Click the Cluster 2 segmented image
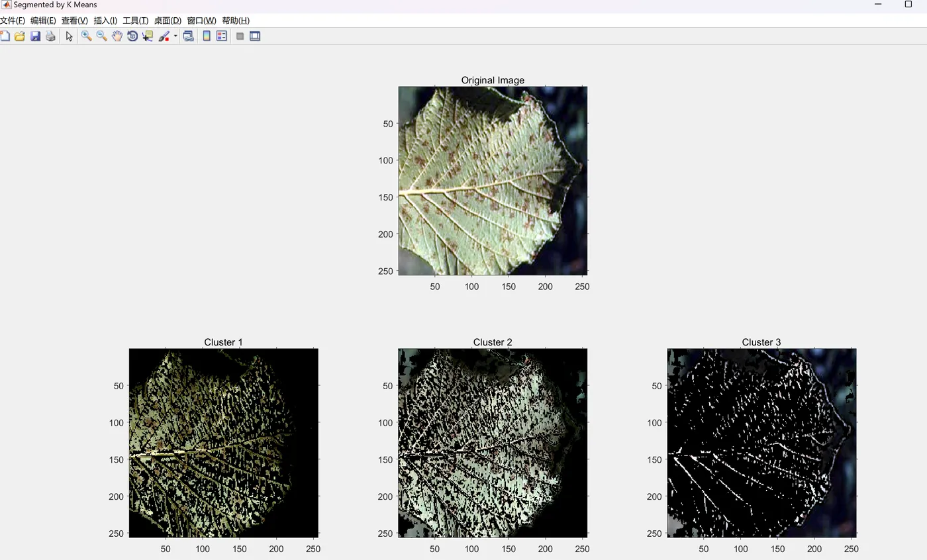The width and height of the screenshot is (927, 560). point(493,443)
